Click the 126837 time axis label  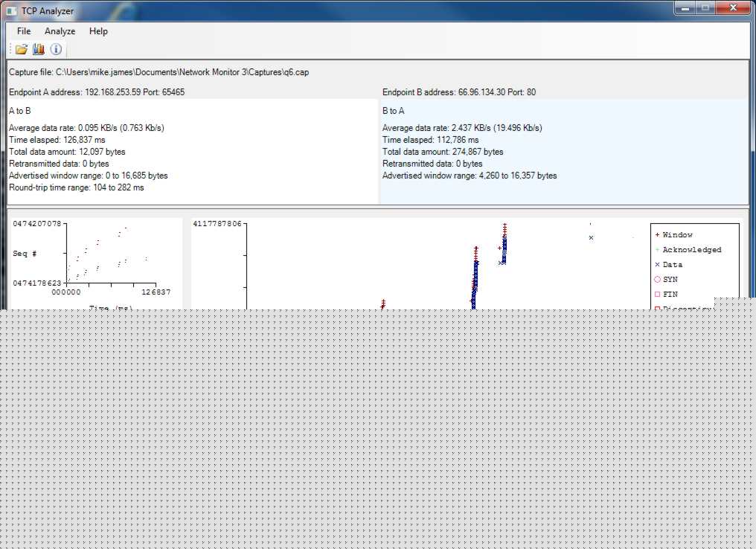[x=156, y=292]
